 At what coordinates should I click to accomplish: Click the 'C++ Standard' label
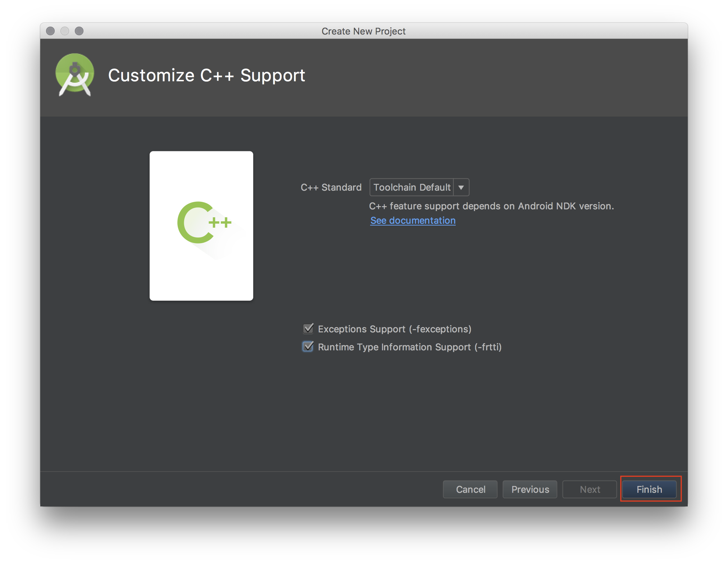pyautogui.click(x=331, y=187)
